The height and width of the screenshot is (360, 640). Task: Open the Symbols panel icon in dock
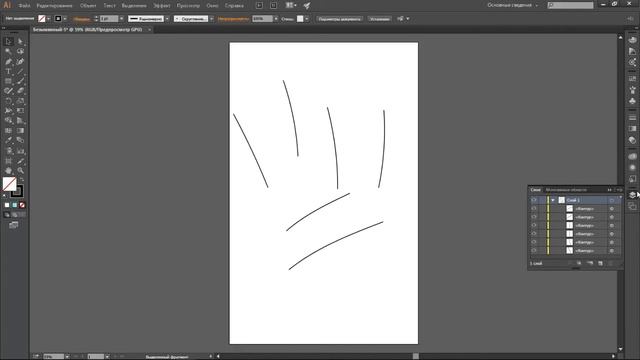(632, 100)
